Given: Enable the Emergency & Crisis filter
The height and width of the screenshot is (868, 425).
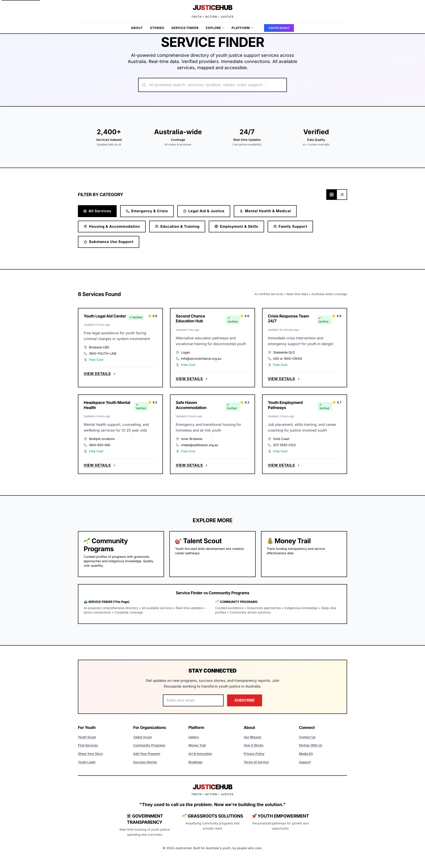Looking at the screenshot, I should tap(147, 211).
